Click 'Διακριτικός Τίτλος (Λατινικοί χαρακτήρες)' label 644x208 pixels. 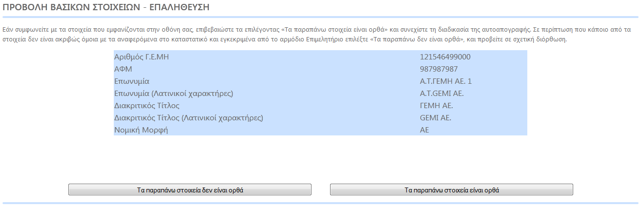(x=189, y=118)
